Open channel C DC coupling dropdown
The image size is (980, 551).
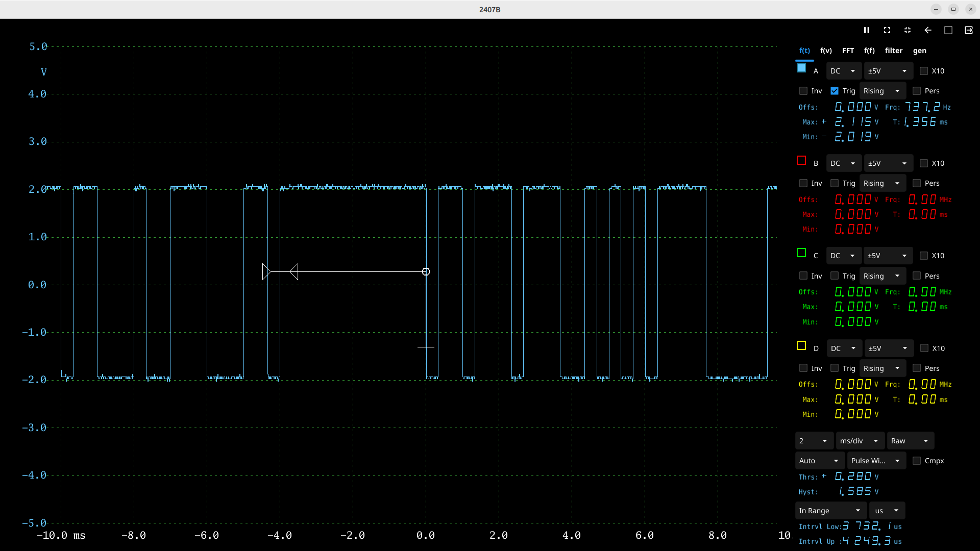point(844,256)
